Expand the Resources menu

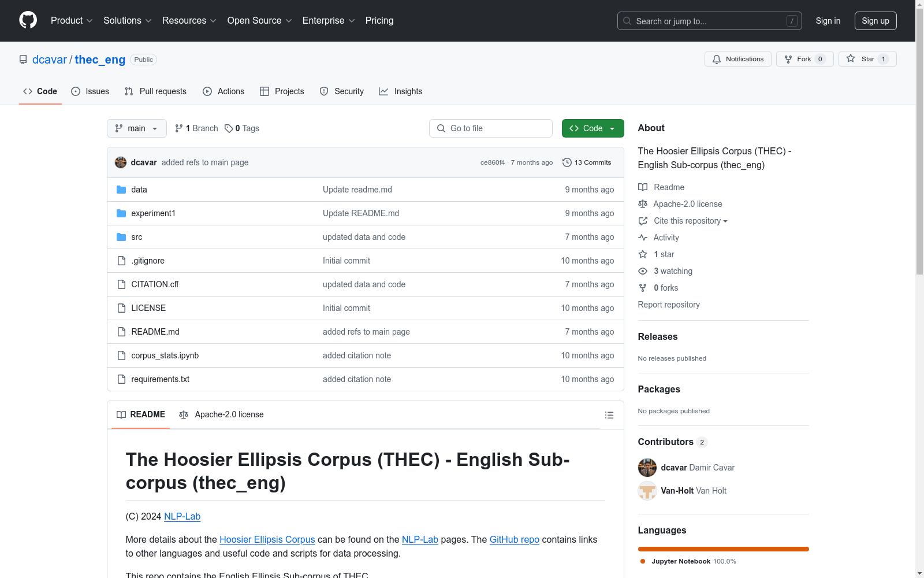[189, 21]
